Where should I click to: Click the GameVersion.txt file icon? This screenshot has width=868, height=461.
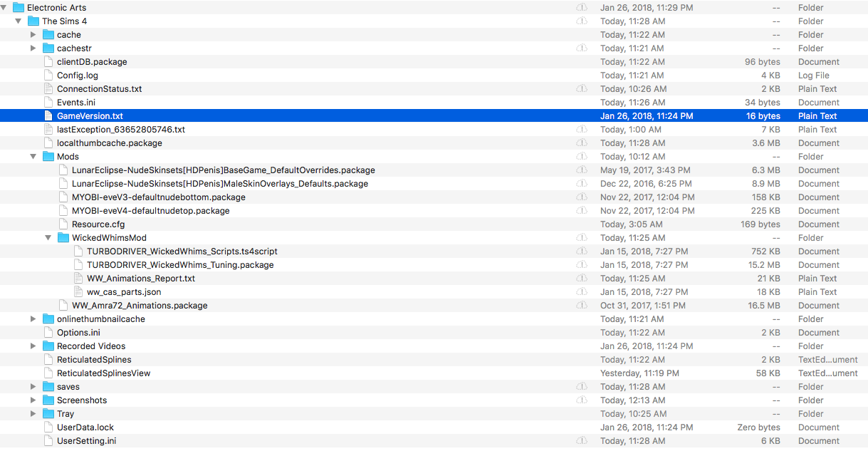click(x=48, y=116)
